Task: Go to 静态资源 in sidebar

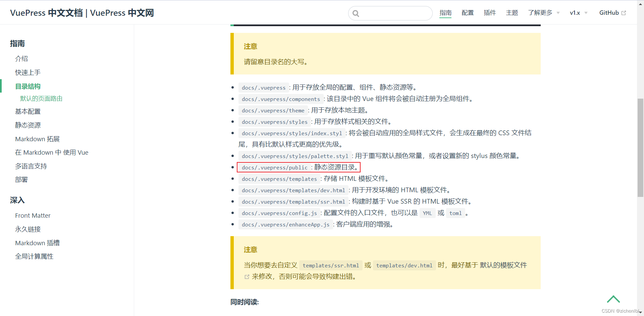Action: tap(28, 125)
